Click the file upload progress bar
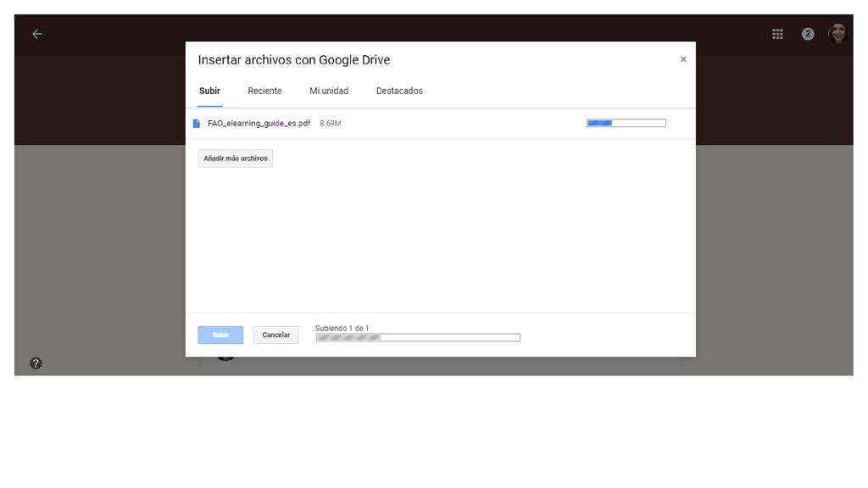This screenshot has height=488, width=868. pyautogui.click(x=626, y=124)
